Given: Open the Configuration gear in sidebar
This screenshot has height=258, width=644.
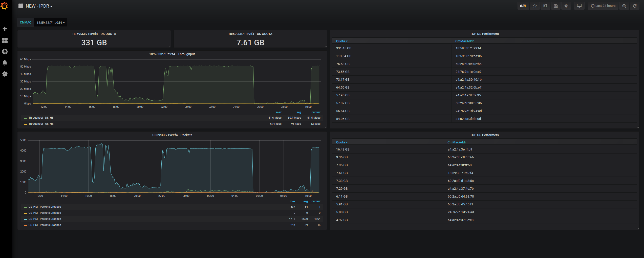Looking at the screenshot, I should coord(5,74).
